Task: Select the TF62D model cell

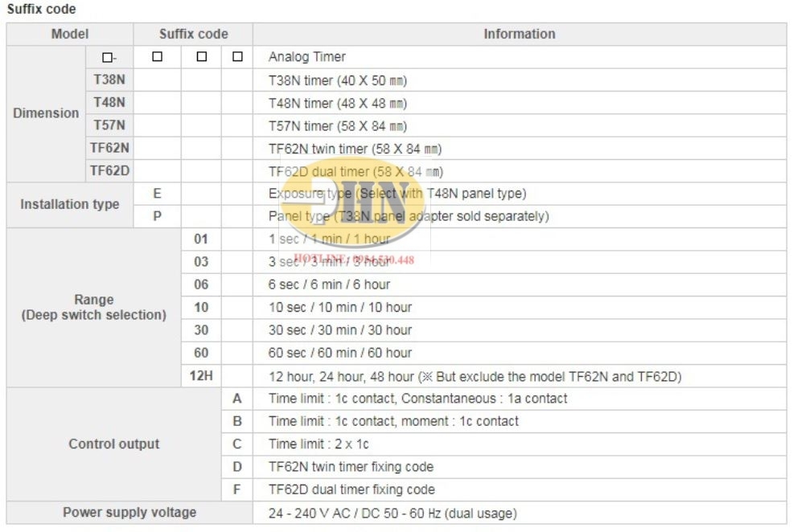Action: tap(109, 170)
